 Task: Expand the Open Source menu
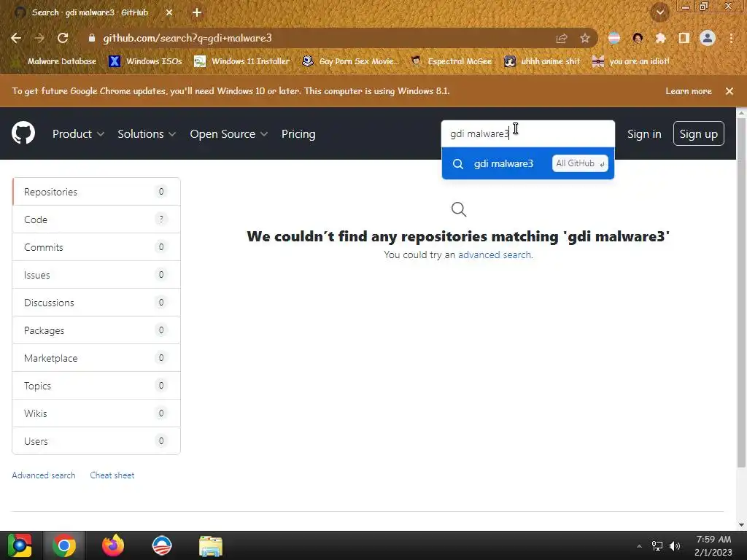pos(228,134)
